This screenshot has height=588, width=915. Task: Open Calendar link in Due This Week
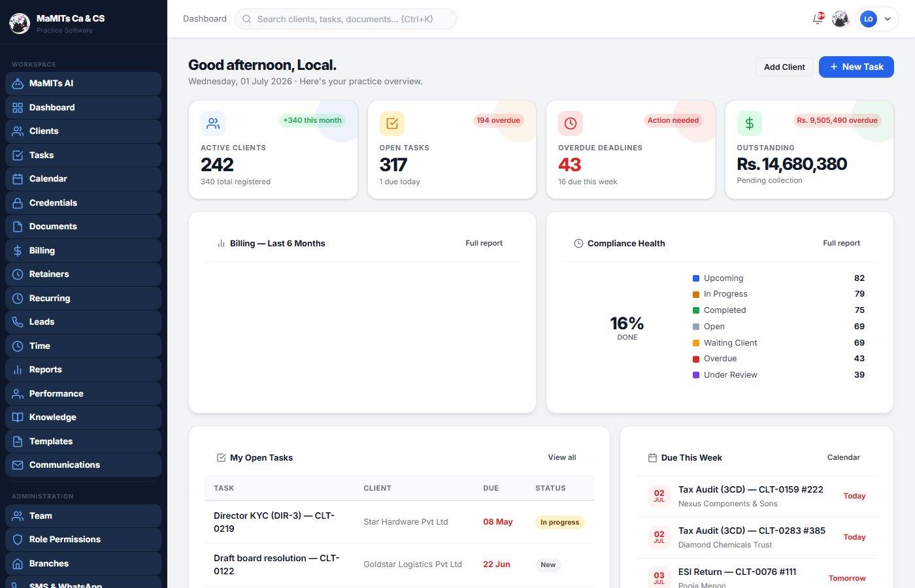click(x=844, y=457)
